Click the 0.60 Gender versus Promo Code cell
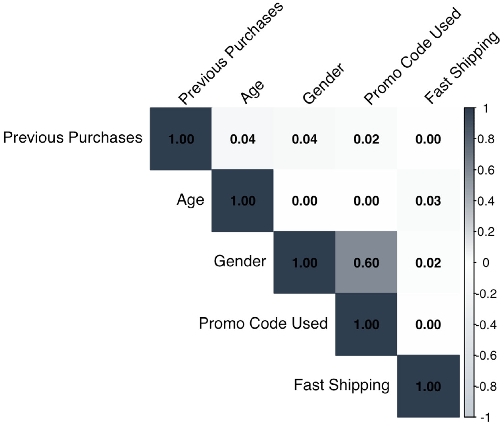The height and width of the screenshot is (427, 504). coord(366,262)
